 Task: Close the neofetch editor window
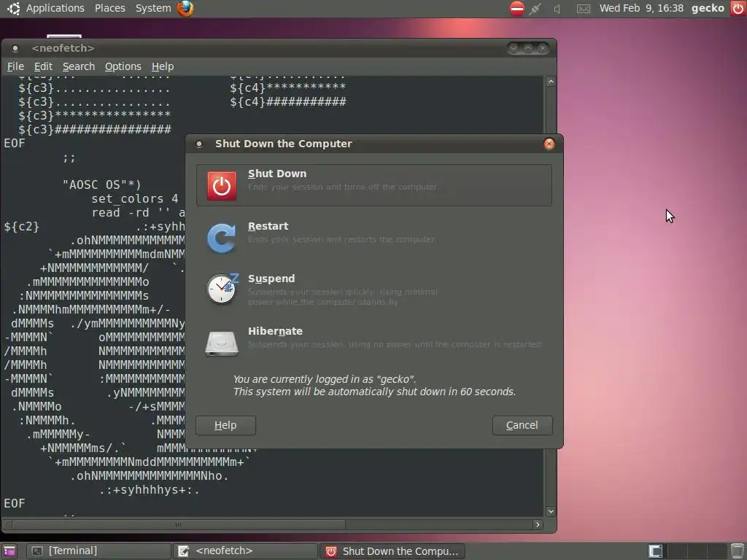pyautogui.click(x=542, y=48)
